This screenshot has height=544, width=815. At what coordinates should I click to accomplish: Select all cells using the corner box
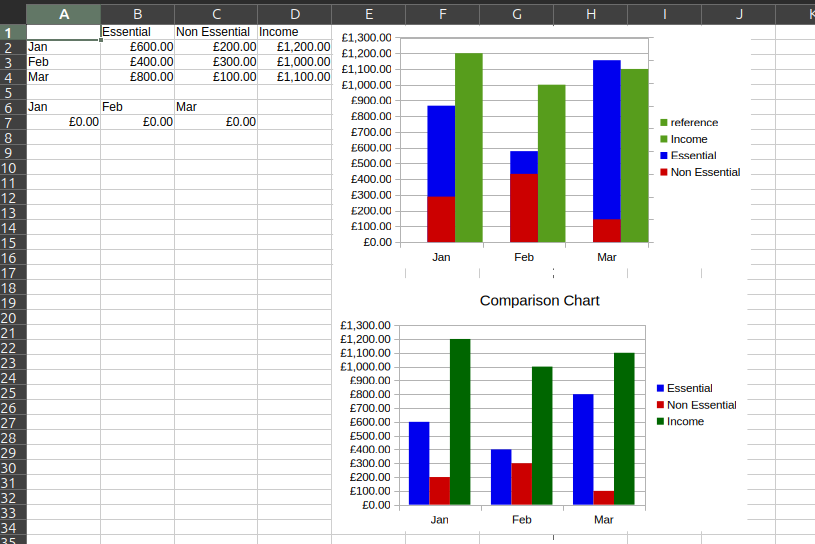(x=12, y=14)
